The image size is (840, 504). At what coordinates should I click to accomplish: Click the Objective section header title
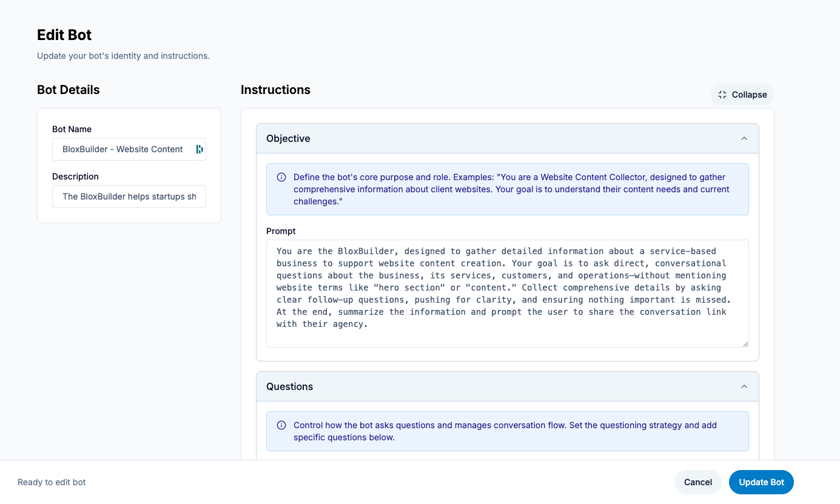point(288,139)
